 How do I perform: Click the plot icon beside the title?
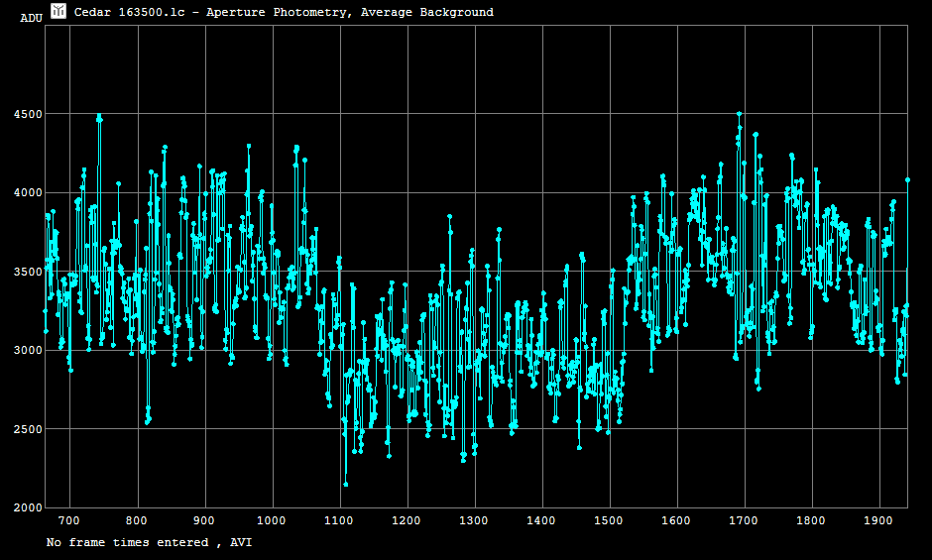pos(58,11)
